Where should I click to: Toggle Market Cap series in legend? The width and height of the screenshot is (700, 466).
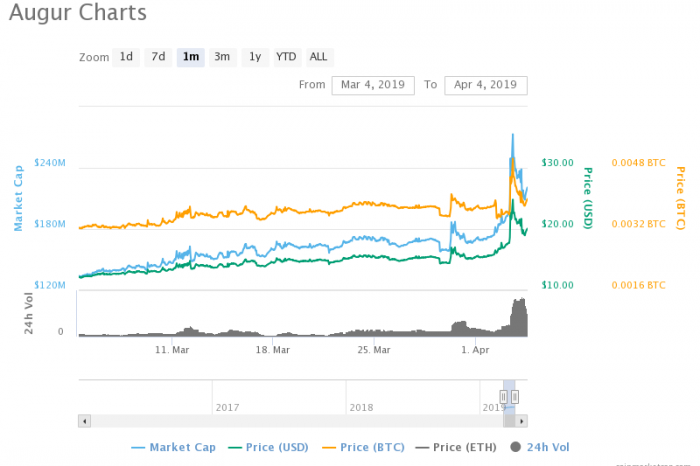coord(174,447)
